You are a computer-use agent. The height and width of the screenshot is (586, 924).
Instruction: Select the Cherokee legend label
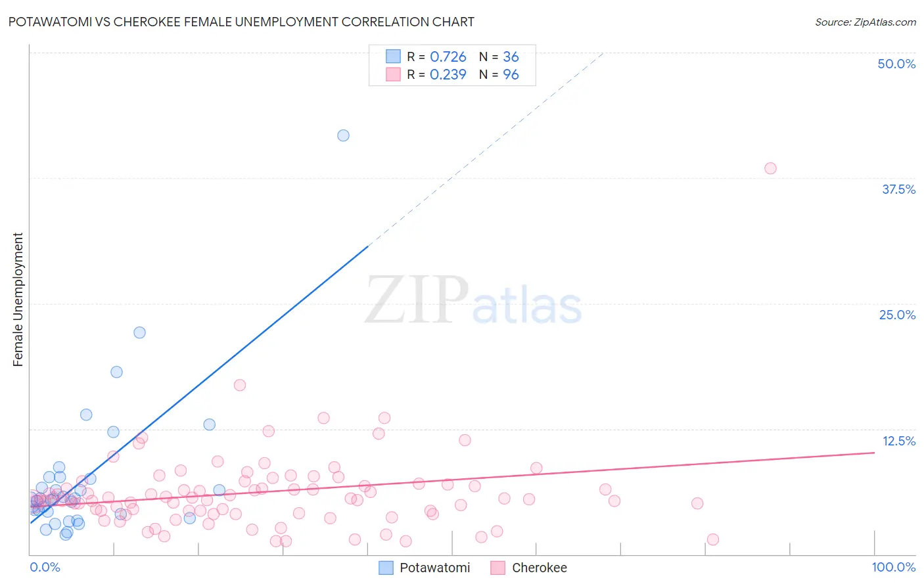[540, 568]
